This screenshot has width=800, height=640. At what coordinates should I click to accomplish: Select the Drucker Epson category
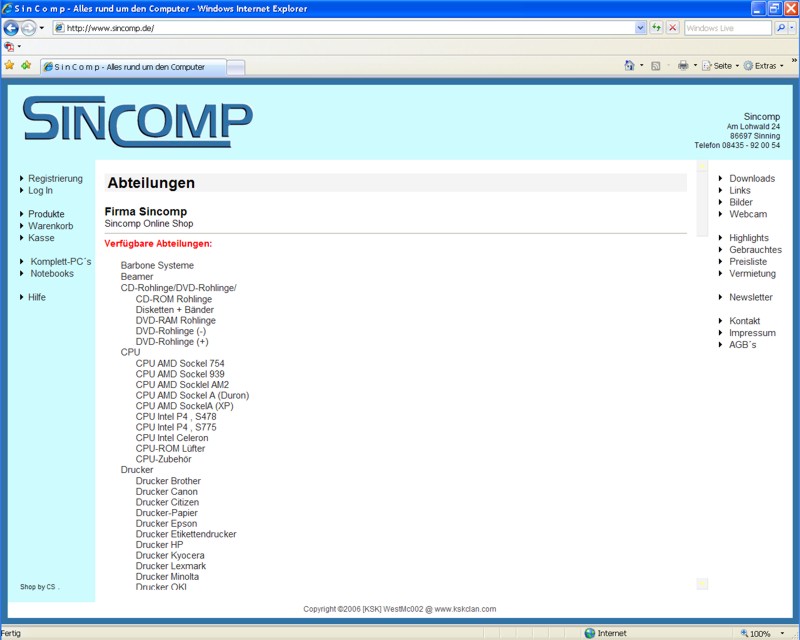(x=166, y=524)
